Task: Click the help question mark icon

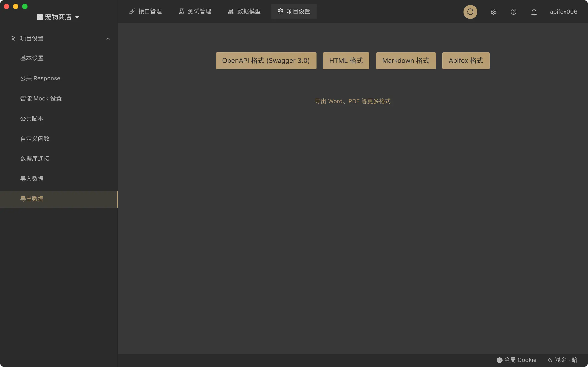Action: (513, 12)
